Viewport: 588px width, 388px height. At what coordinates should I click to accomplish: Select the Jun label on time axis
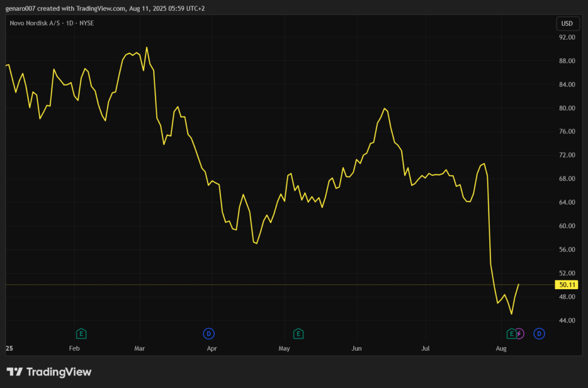[x=357, y=348]
